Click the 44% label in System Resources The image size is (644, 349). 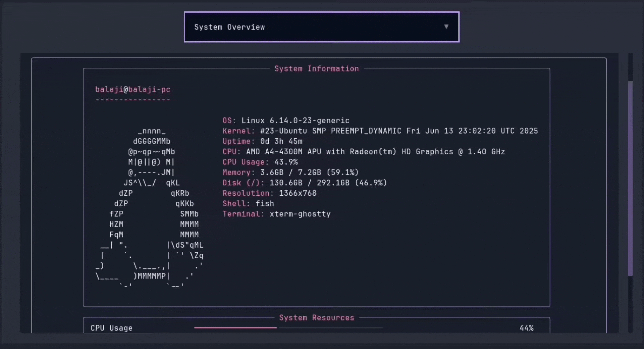(x=527, y=328)
